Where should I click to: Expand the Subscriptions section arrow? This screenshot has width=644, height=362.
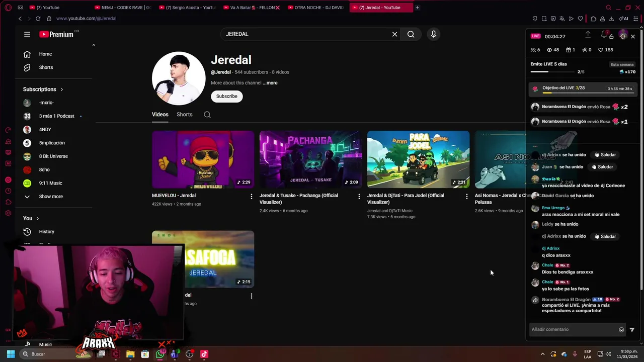(x=62, y=89)
